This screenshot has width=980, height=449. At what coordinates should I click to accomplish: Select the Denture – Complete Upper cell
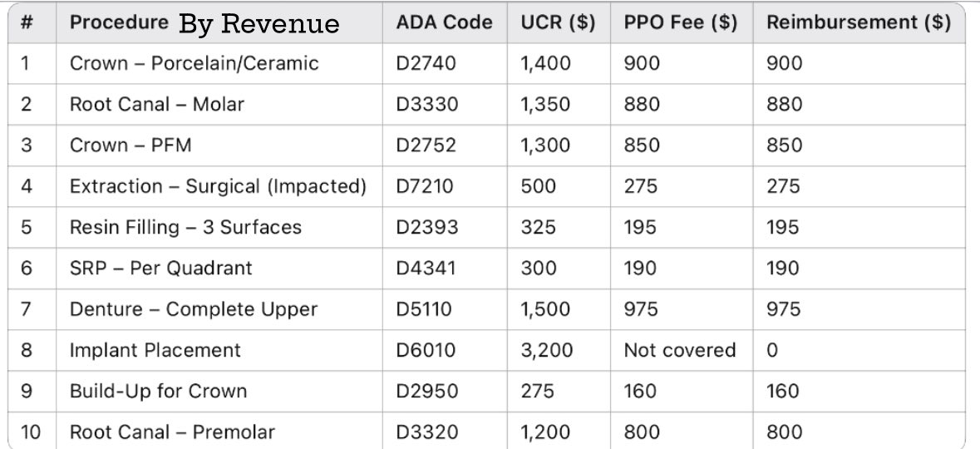[193, 309]
